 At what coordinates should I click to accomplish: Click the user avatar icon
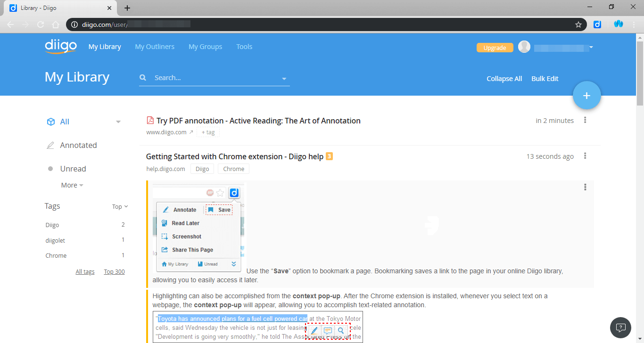524,47
